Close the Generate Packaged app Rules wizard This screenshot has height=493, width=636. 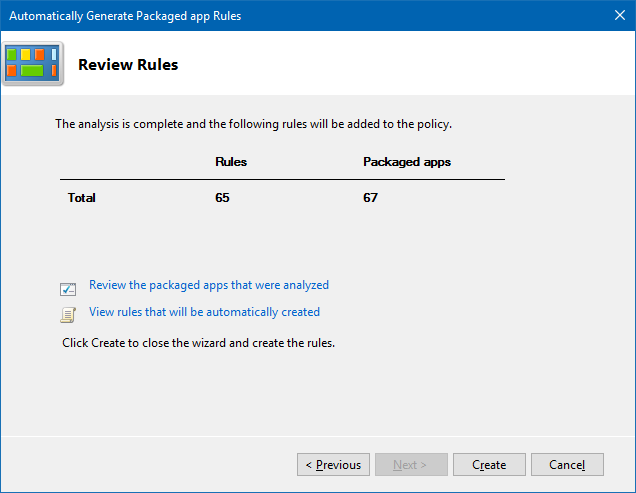pos(619,16)
